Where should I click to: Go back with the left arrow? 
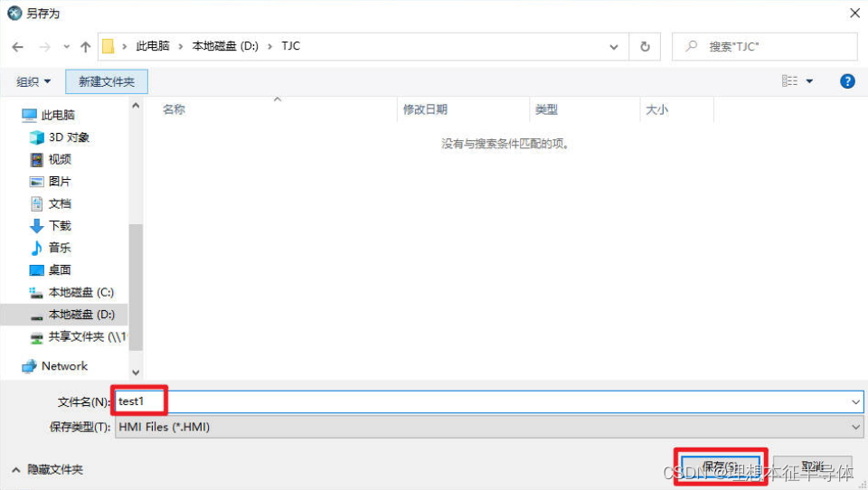coord(18,47)
